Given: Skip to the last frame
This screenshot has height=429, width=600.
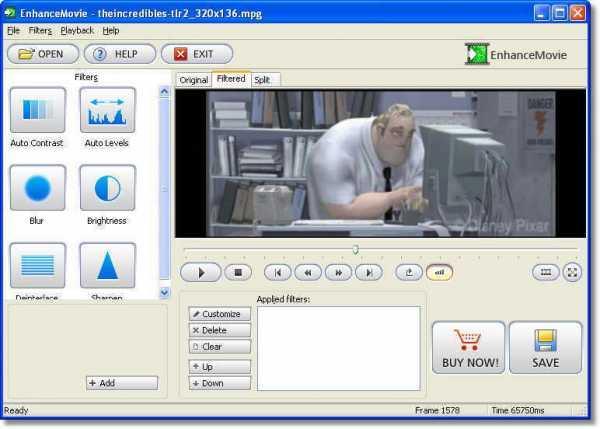Looking at the screenshot, I should click(x=369, y=272).
